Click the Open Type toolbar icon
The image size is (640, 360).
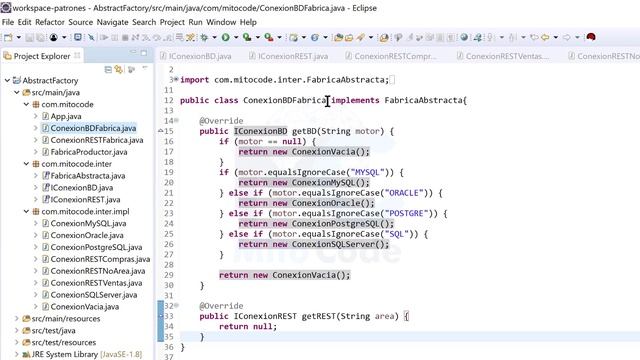[338, 38]
